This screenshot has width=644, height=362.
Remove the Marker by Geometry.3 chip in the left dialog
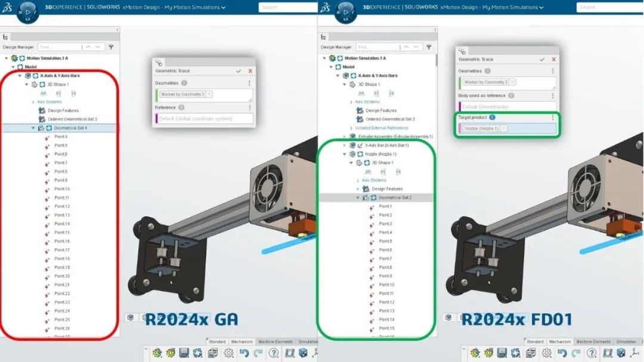pos(209,94)
